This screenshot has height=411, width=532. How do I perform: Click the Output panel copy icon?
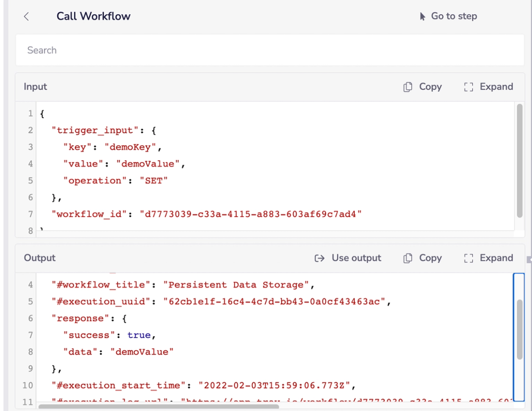tap(408, 258)
